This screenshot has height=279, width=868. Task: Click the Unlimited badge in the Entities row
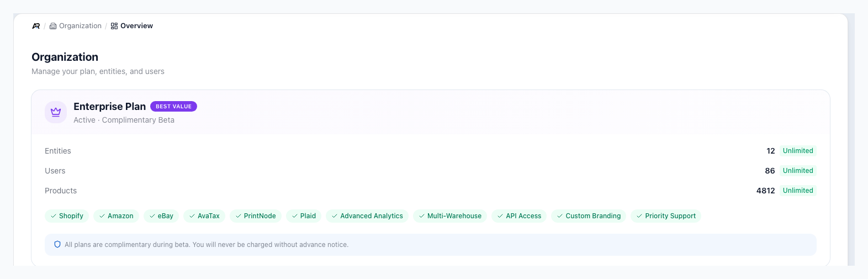(x=798, y=151)
